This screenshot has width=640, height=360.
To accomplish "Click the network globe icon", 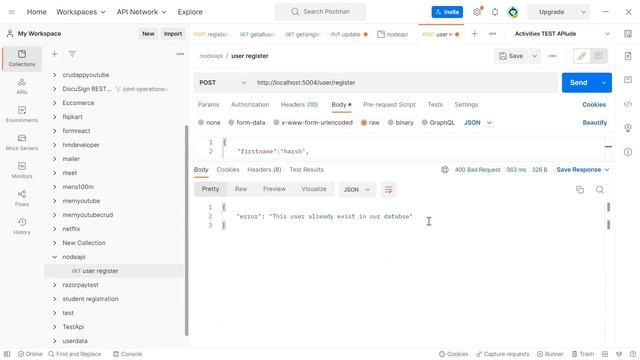I will coord(445,169).
